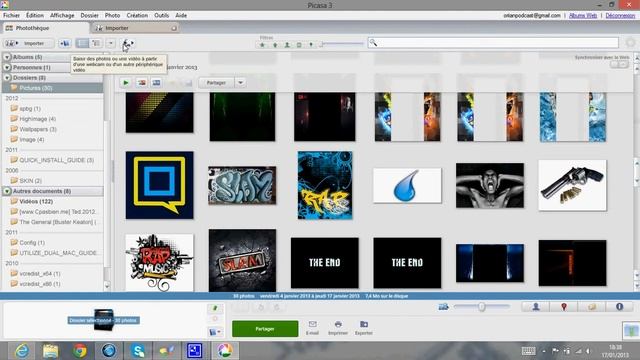Select the revolver photo thumbnail
Viewport: 640px width, 360px height.
(x=573, y=185)
